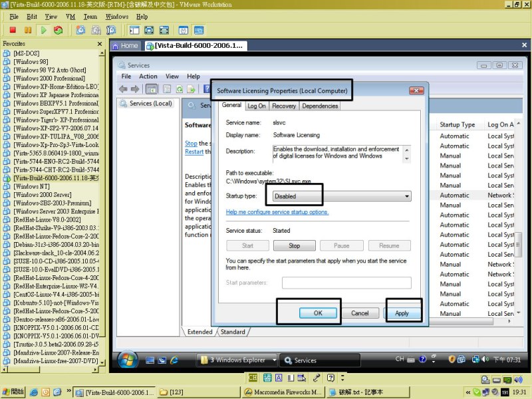Viewport: 532px width, 399px height.
Task: Click the red Power Off button in VMware toolbar
Action: [13, 30]
